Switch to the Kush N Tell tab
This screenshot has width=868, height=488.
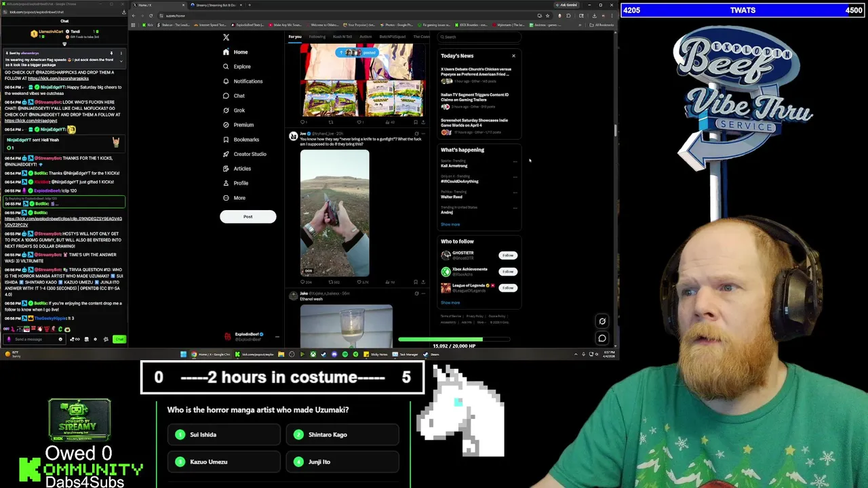[342, 37]
